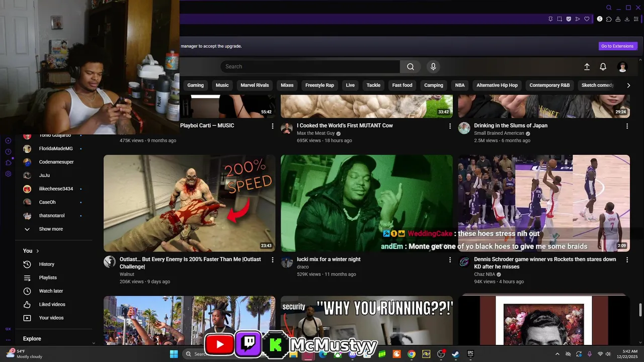Open the browser profile icon
The width and height of the screenshot is (644, 362).
click(618, 19)
